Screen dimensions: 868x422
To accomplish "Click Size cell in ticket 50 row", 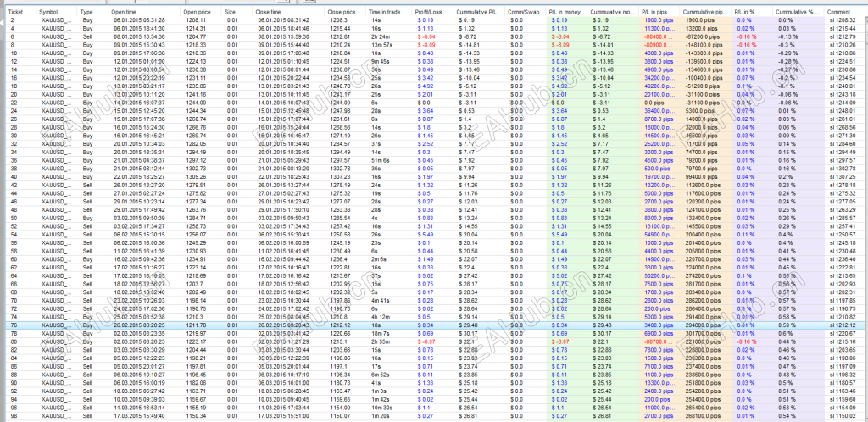I will pos(231,218).
